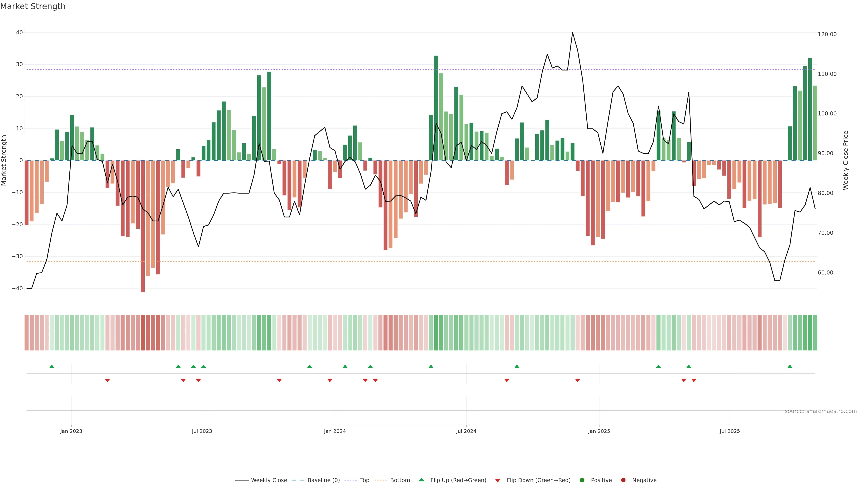Click the Jul 2024 x-axis label

[x=466, y=431]
